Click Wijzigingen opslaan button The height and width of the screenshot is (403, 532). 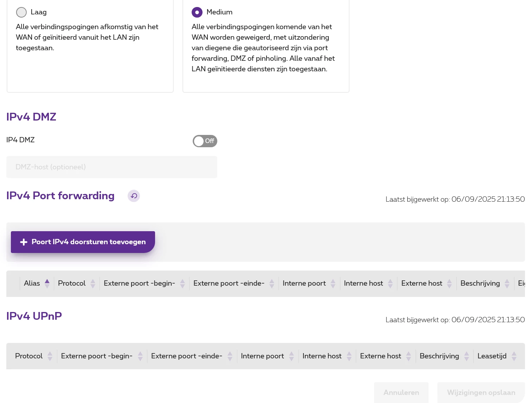[x=481, y=392]
